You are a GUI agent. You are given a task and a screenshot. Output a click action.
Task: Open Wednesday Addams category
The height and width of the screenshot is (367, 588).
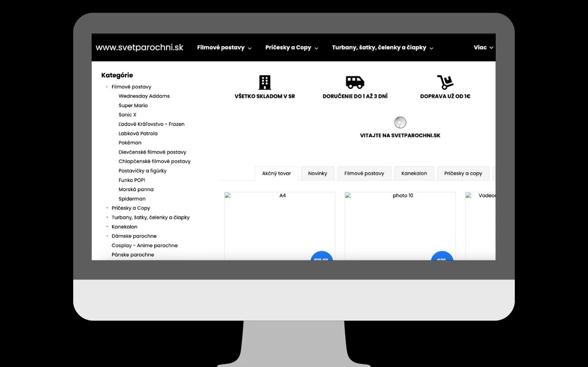point(144,96)
